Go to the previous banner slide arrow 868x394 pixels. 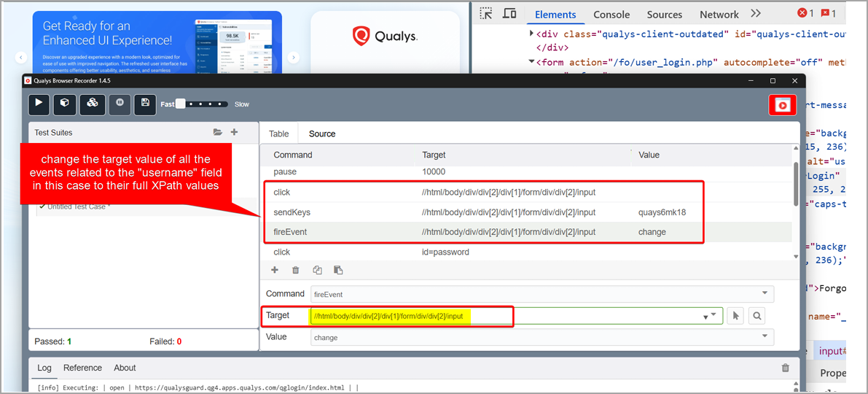click(21, 57)
